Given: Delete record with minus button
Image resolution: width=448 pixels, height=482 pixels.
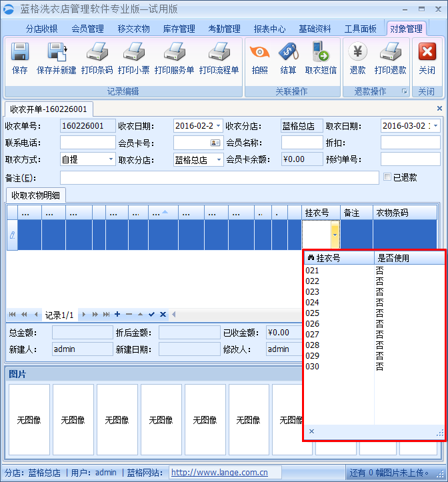Looking at the screenshot, I should point(129,314).
